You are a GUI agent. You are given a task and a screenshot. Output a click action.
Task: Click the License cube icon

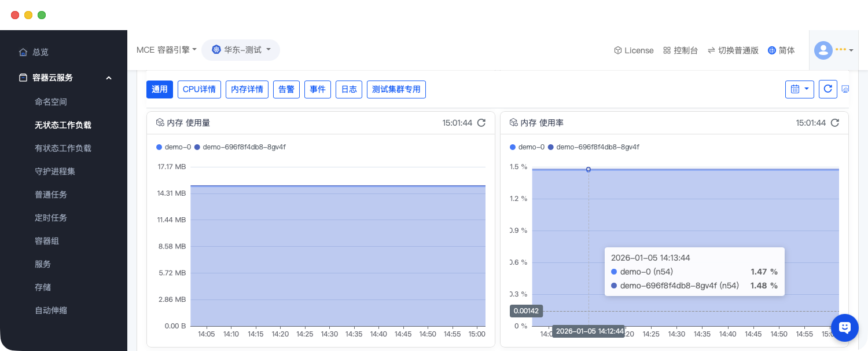click(617, 50)
